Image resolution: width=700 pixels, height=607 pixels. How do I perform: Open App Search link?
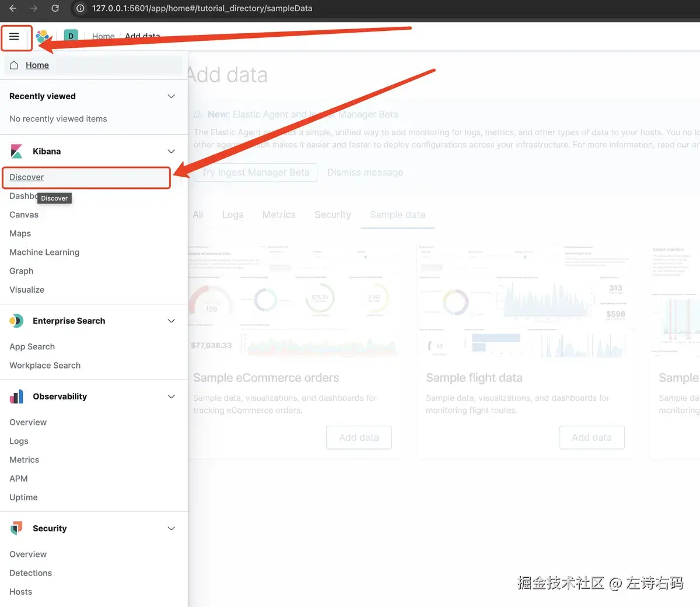click(32, 346)
